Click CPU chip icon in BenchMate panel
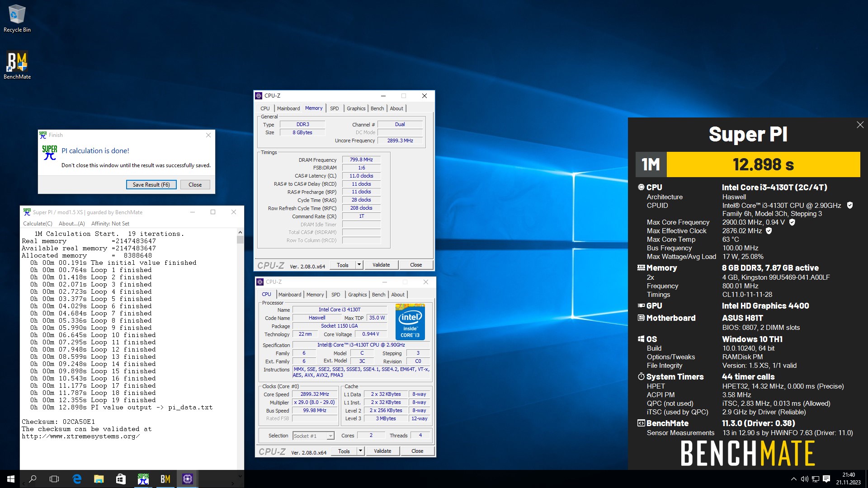 (641, 187)
